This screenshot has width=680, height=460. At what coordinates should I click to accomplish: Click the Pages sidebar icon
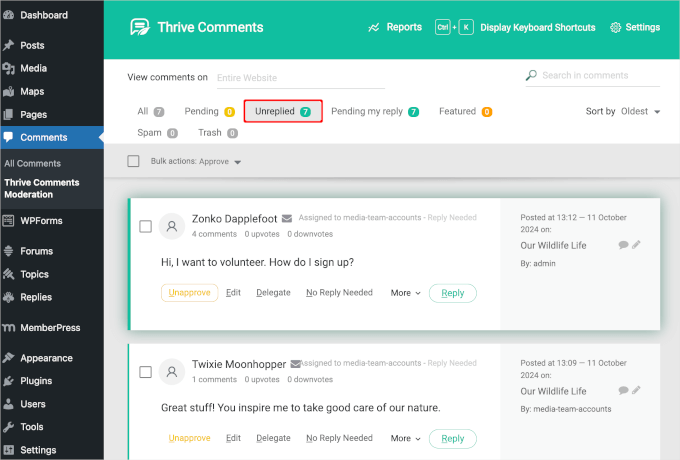pyautogui.click(x=8, y=114)
